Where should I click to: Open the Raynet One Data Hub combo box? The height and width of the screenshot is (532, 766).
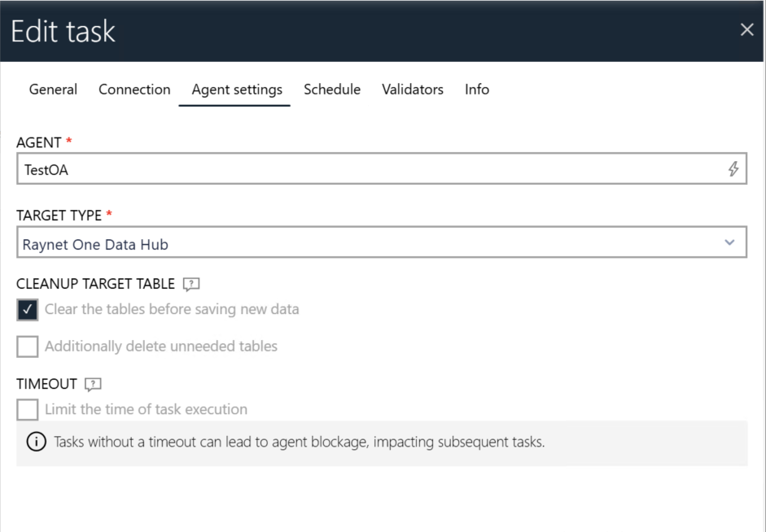pyautogui.click(x=366, y=243)
